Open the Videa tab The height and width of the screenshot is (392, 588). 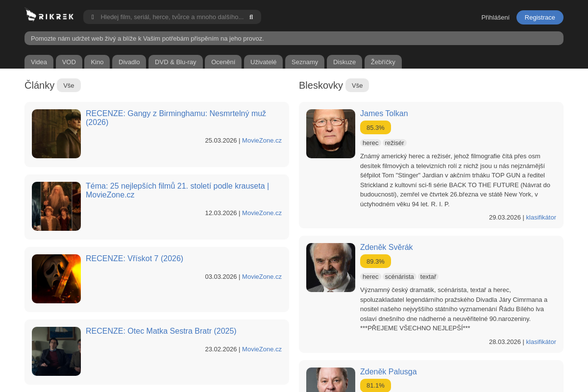pos(39,62)
